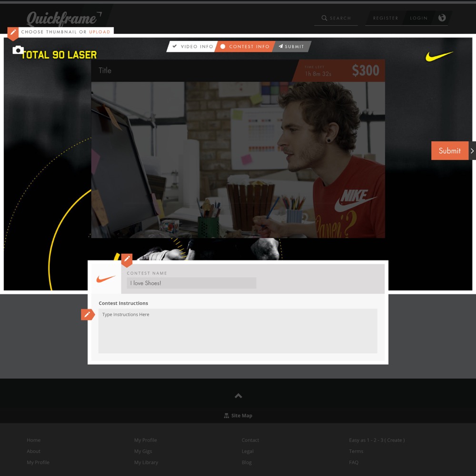
Task: Open the Register link
Action: pos(386,18)
